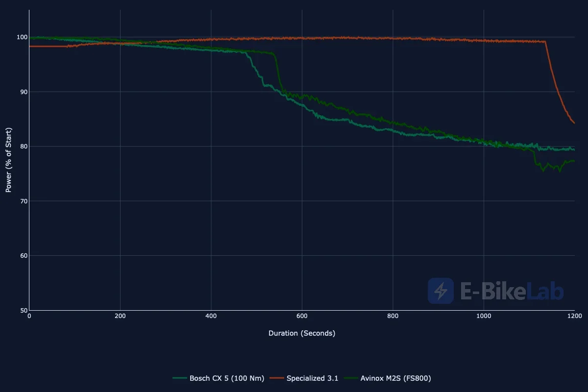
Task: Click the 60 tick label on y-axis
Action: [x=24, y=256]
